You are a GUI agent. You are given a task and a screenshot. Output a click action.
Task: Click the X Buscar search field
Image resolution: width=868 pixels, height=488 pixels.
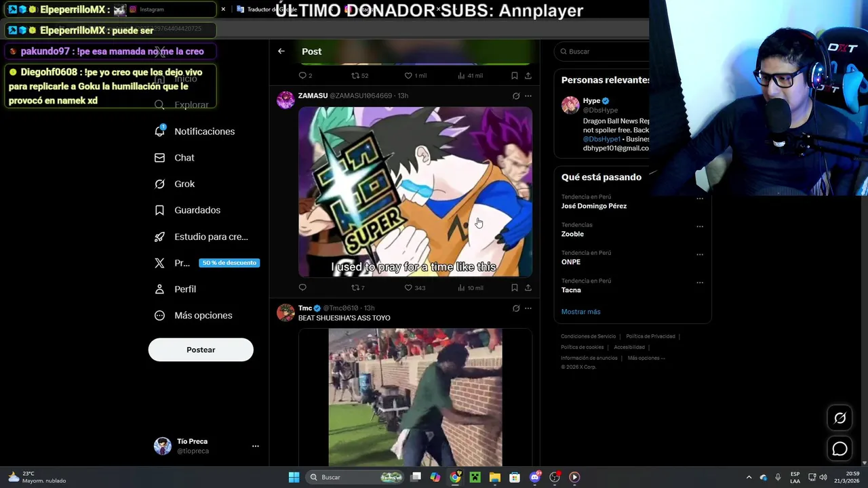click(x=602, y=52)
